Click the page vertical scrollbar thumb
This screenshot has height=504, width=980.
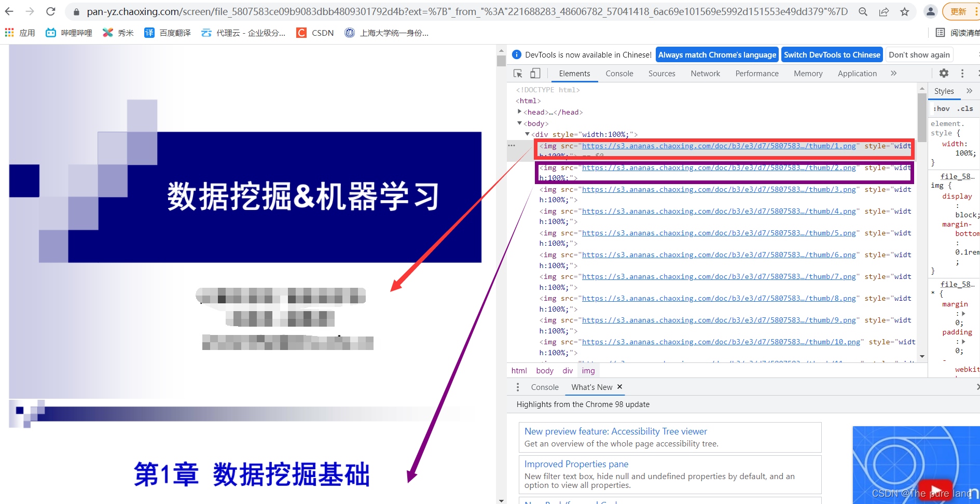tap(501, 61)
